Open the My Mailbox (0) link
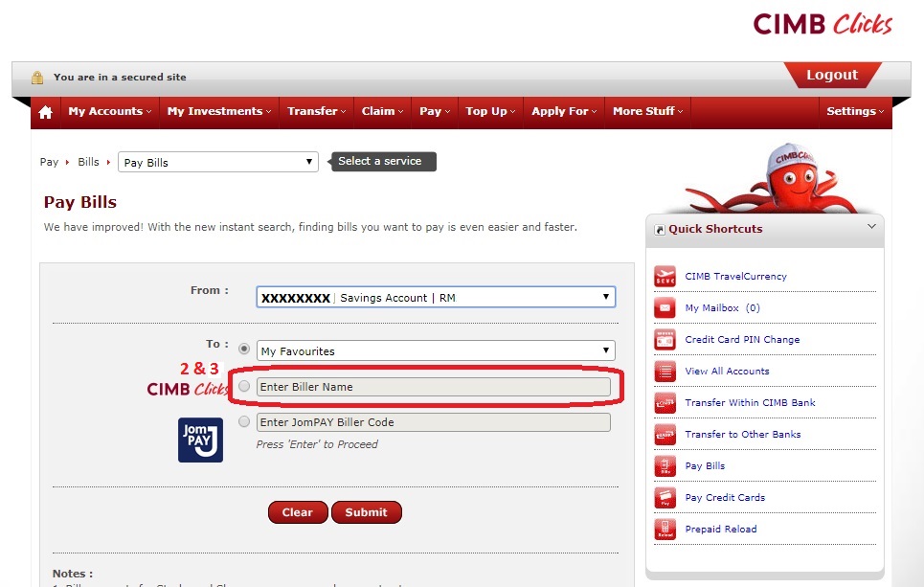This screenshot has height=587, width=924. coord(723,308)
